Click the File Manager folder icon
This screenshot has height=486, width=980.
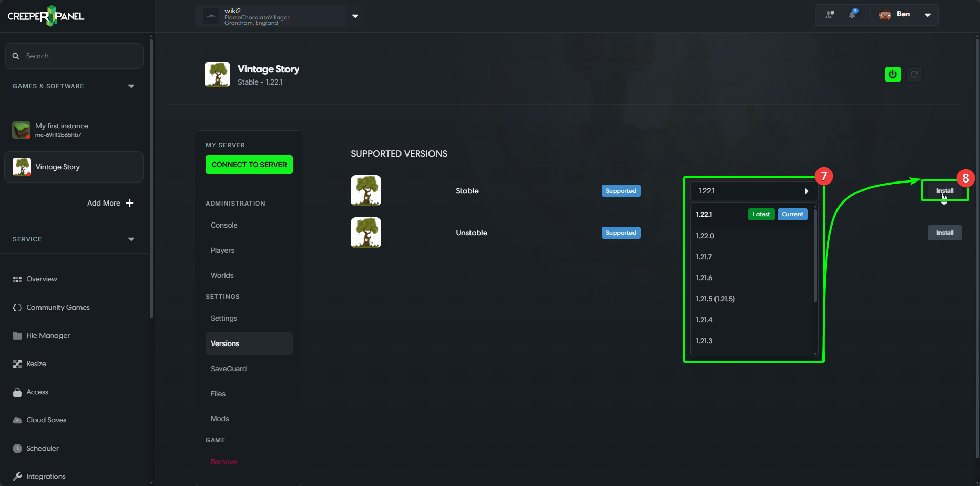pyautogui.click(x=17, y=336)
